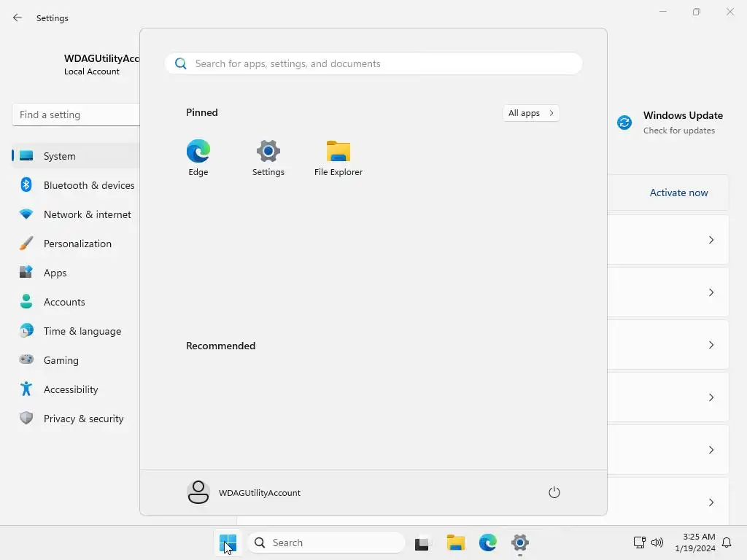Open File Explorer from the taskbar

pyautogui.click(x=455, y=542)
